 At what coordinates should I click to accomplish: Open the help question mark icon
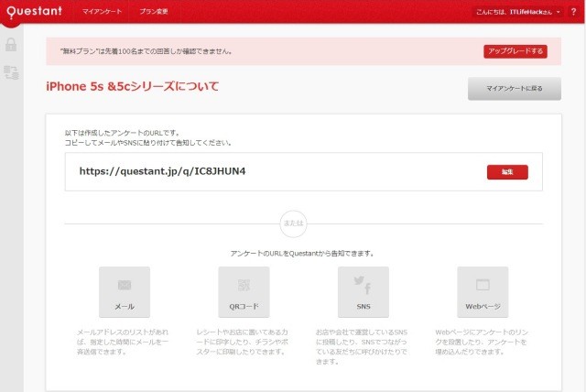pos(573,12)
